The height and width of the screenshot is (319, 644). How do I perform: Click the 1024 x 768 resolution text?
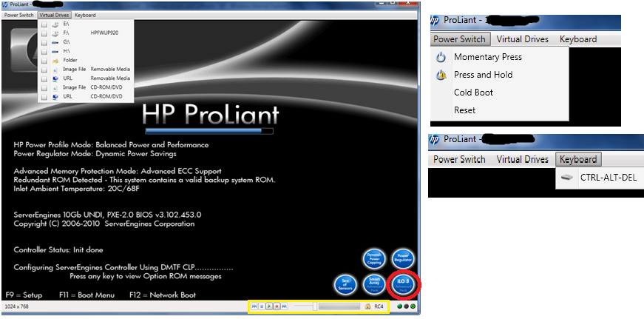coord(16,306)
